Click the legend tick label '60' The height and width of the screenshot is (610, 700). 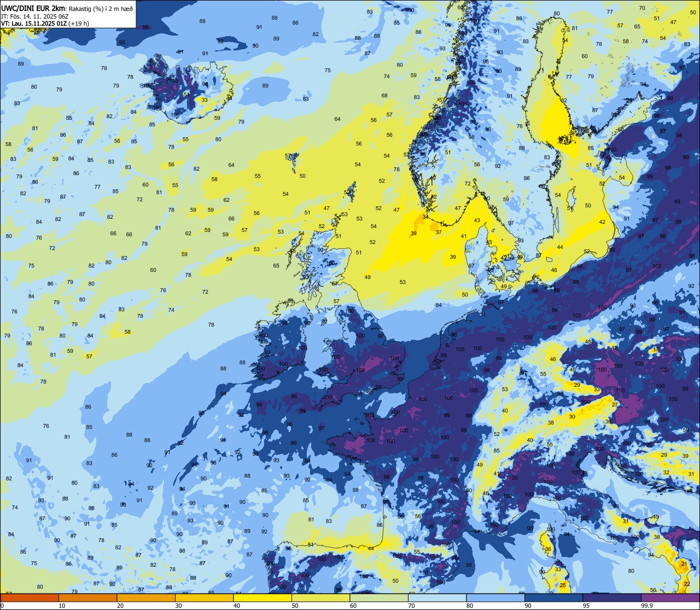click(x=353, y=606)
